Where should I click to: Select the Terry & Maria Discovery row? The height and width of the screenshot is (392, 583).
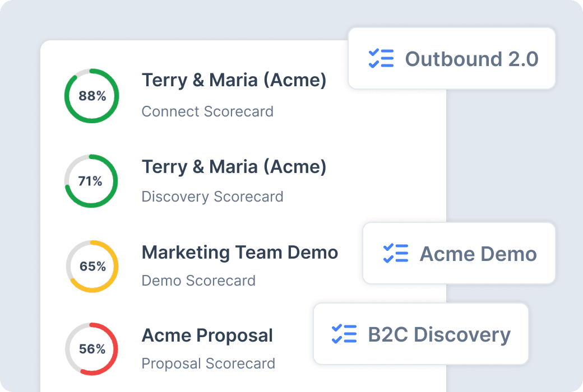pos(234,166)
